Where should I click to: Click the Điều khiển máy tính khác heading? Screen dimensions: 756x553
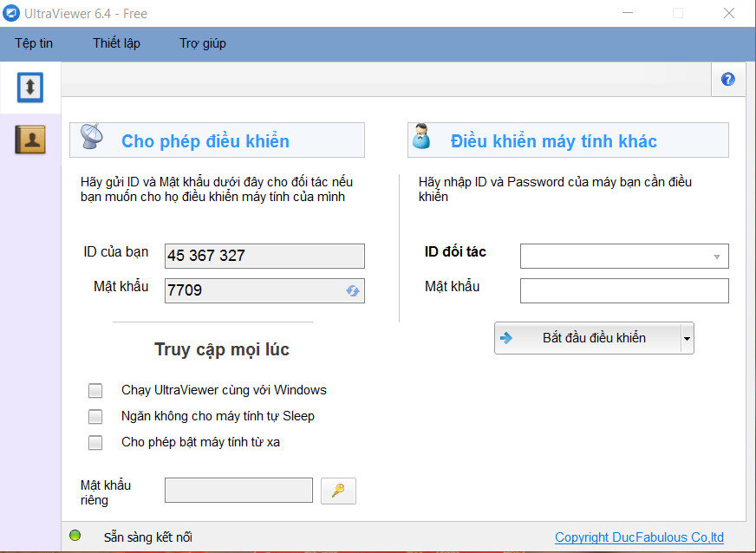(553, 141)
